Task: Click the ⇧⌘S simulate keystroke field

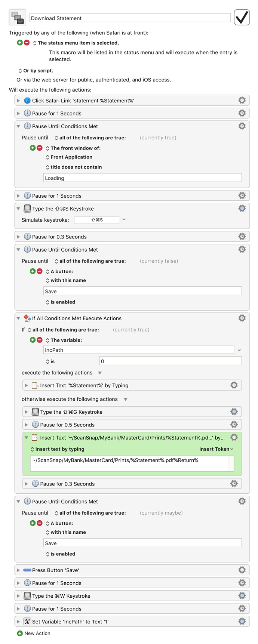Action: [97, 220]
